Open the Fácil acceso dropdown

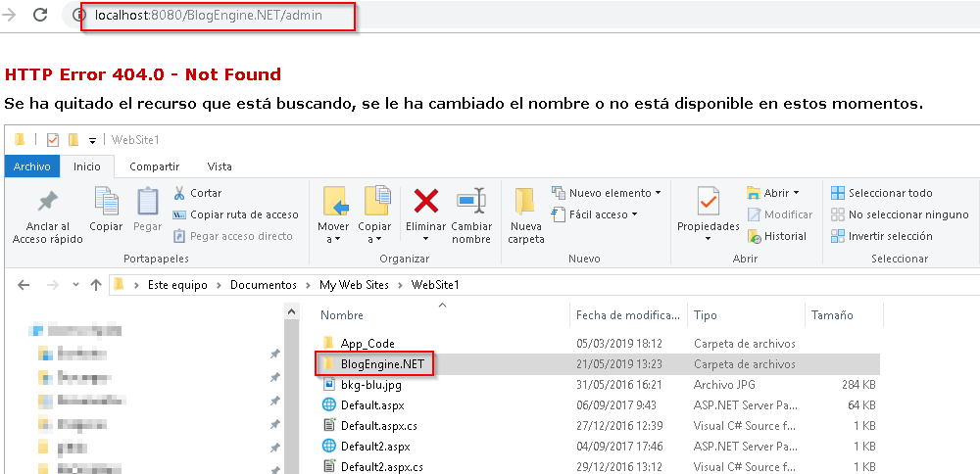595,214
